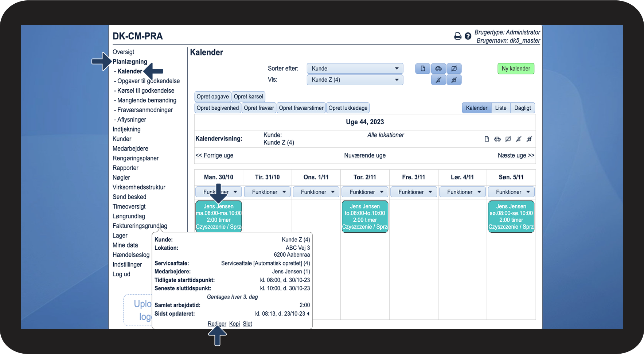Expand the Funktioner dropdown under Fre. 3/11
644x354 pixels.
click(414, 192)
